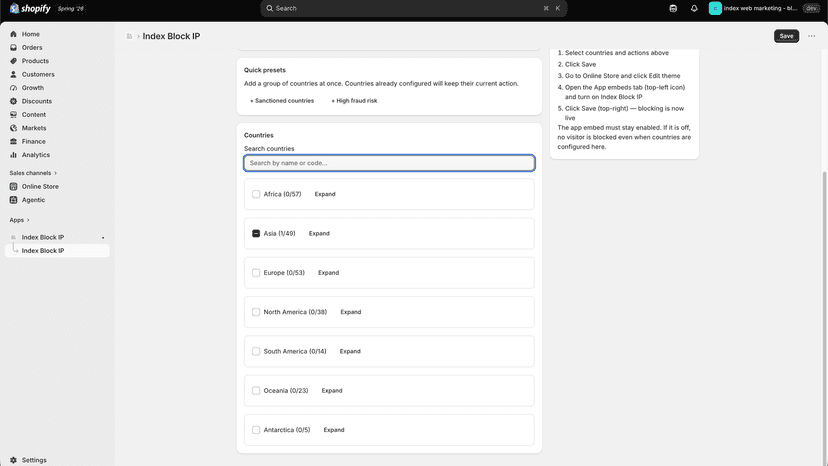Open the Finance bank icon

point(14,142)
